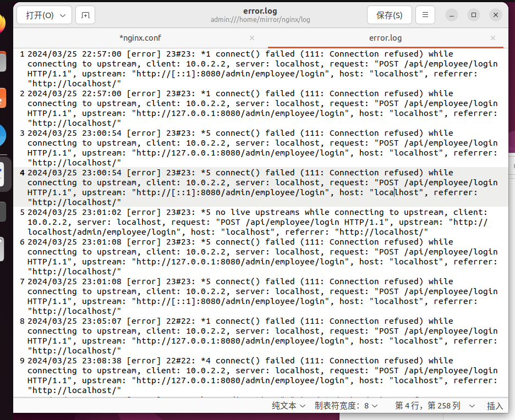Image resolution: width=515 pixels, height=420 pixels.
Task: Click 'no live upstreams' text in line 5
Action: point(257,212)
